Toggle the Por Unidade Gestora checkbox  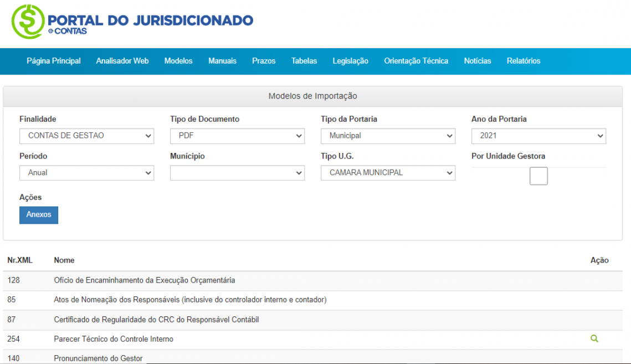(538, 176)
